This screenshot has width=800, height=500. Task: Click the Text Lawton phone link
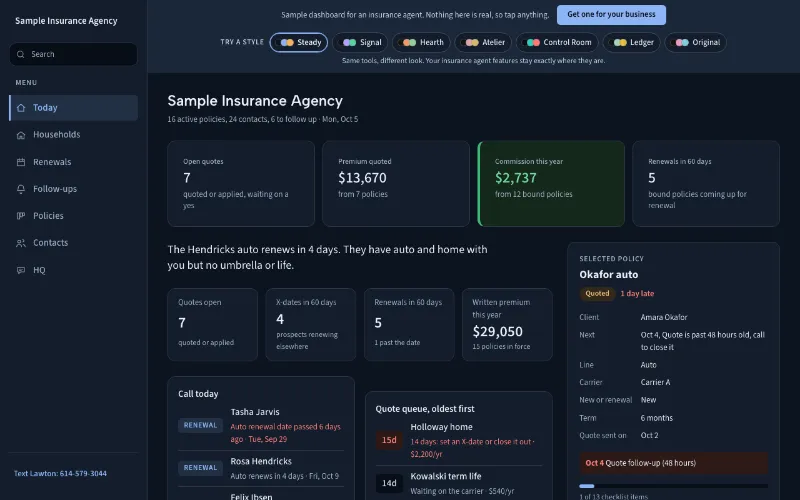[x=60, y=473]
